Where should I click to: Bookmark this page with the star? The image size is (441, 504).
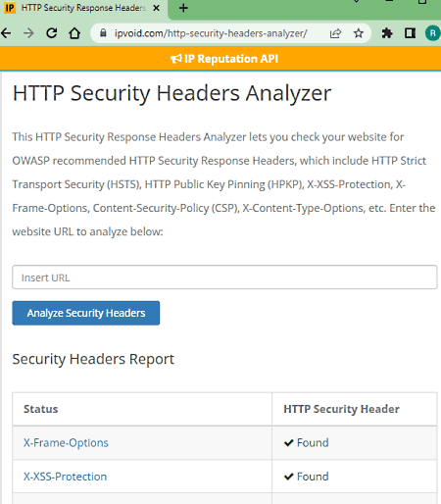[x=359, y=33]
